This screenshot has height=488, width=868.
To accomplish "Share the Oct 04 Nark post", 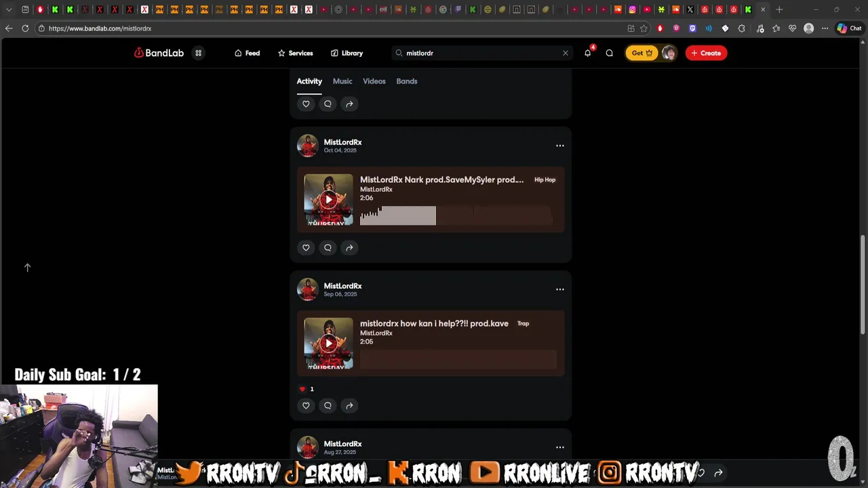I will tap(349, 247).
